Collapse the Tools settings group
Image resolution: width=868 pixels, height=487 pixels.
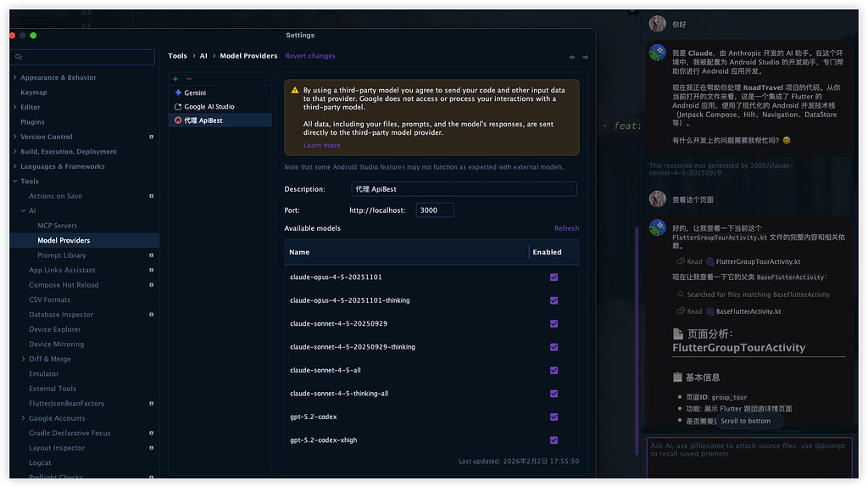(15, 182)
